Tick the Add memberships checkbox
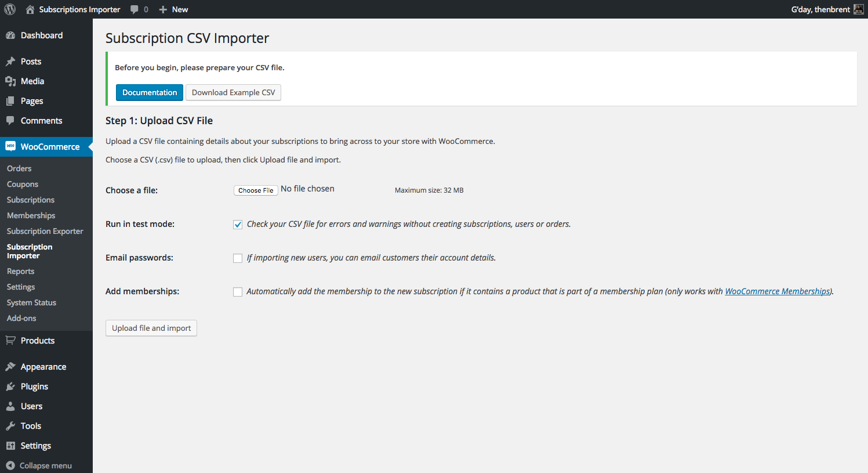Image resolution: width=868 pixels, height=473 pixels. coord(238,292)
